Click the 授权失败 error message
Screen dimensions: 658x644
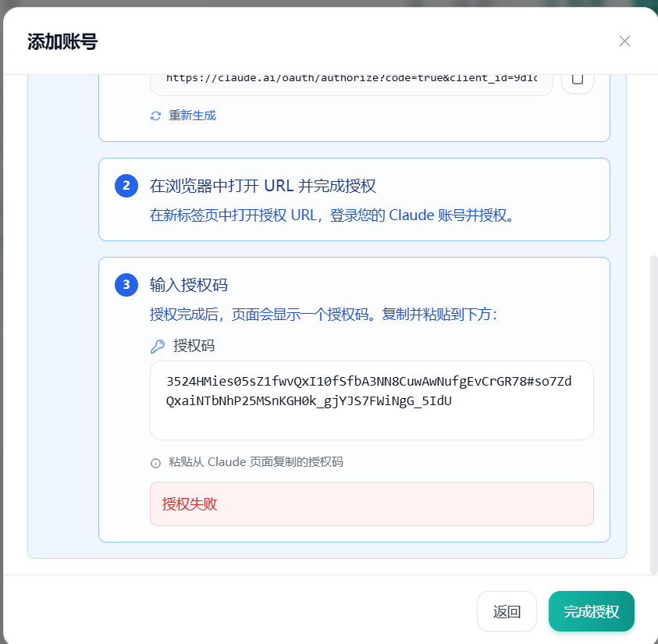coord(372,503)
